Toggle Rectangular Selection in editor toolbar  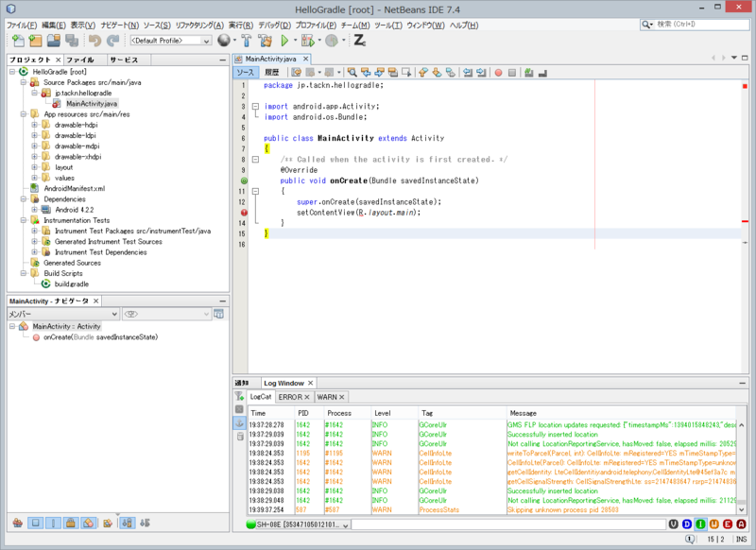click(x=406, y=73)
